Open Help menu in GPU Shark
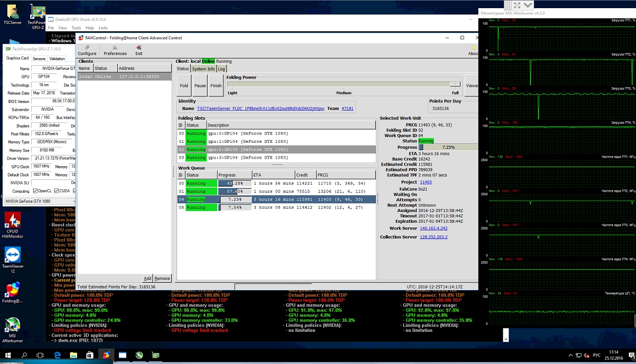This screenshot has height=364, width=636. click(90, 28)
